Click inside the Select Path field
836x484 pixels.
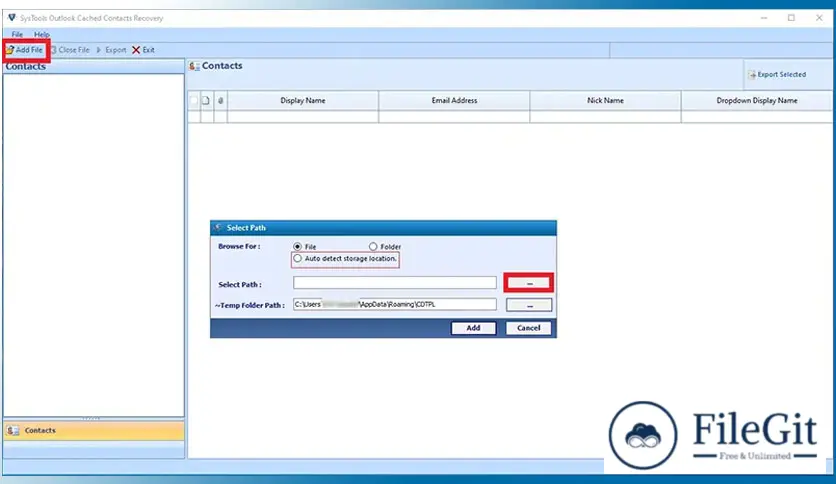click(x=394, y=283)
